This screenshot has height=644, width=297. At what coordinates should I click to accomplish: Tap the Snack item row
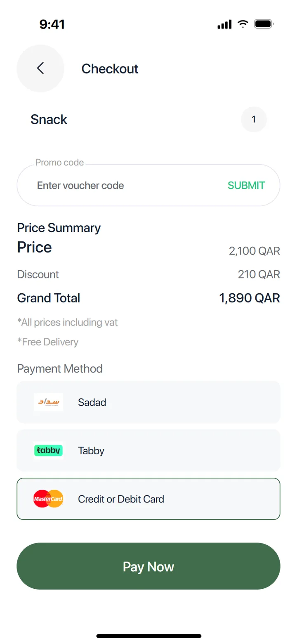[148, 120]
